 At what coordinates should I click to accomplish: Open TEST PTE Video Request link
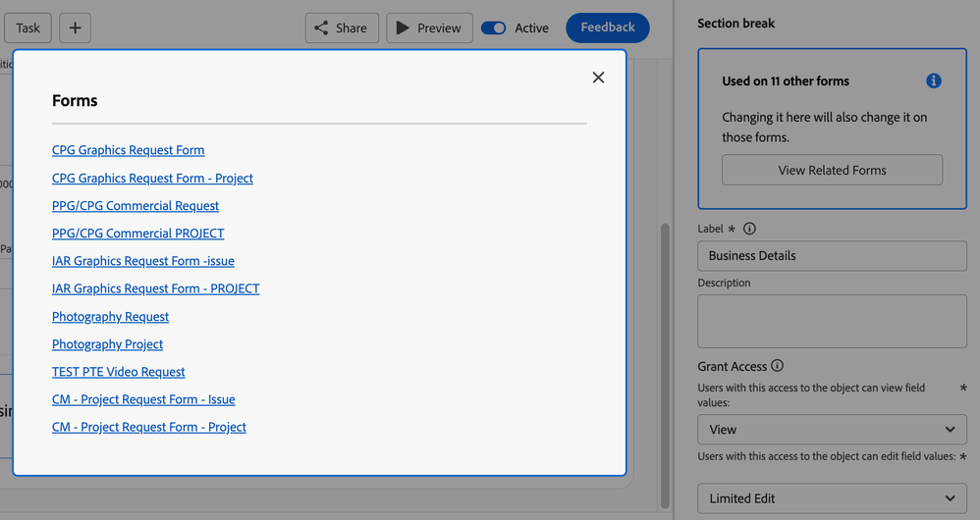point(118,372)
